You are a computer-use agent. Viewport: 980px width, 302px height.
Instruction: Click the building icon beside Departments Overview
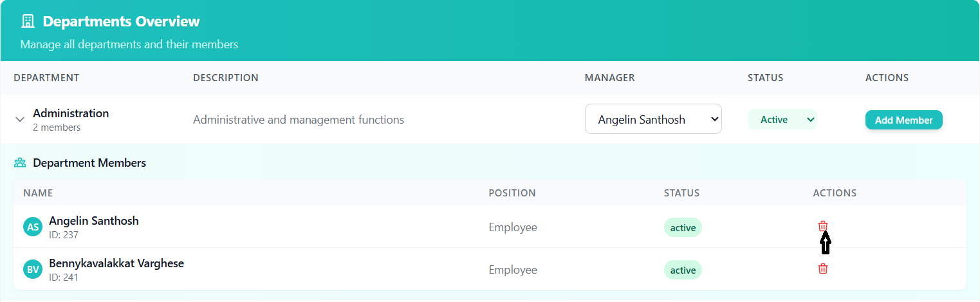point(28,21)
